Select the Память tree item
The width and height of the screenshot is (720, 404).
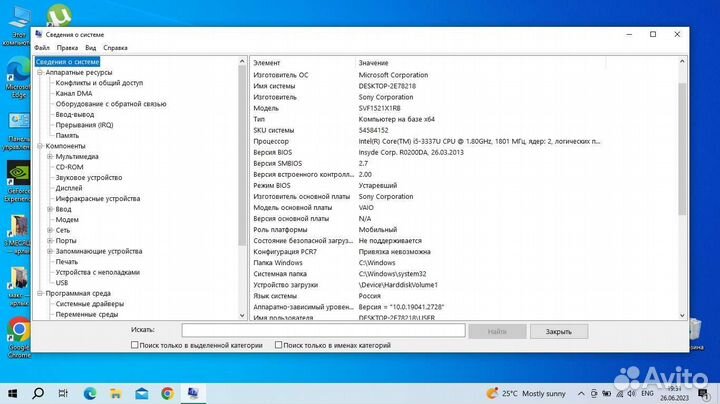[x=67, y=135]
